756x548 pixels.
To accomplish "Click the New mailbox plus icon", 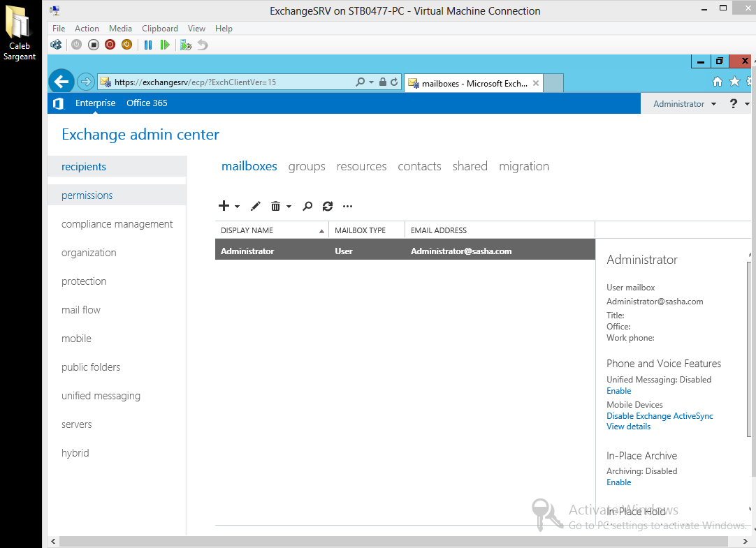I will tap(224, 206).
